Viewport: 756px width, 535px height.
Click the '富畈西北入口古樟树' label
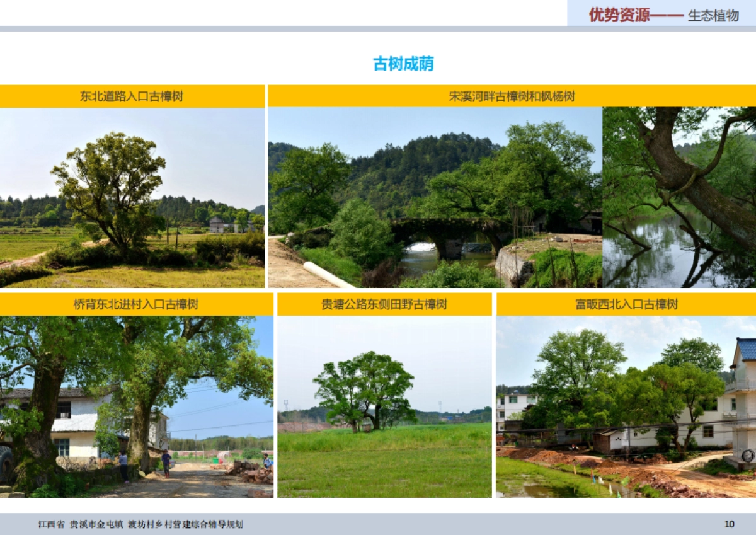626,304
